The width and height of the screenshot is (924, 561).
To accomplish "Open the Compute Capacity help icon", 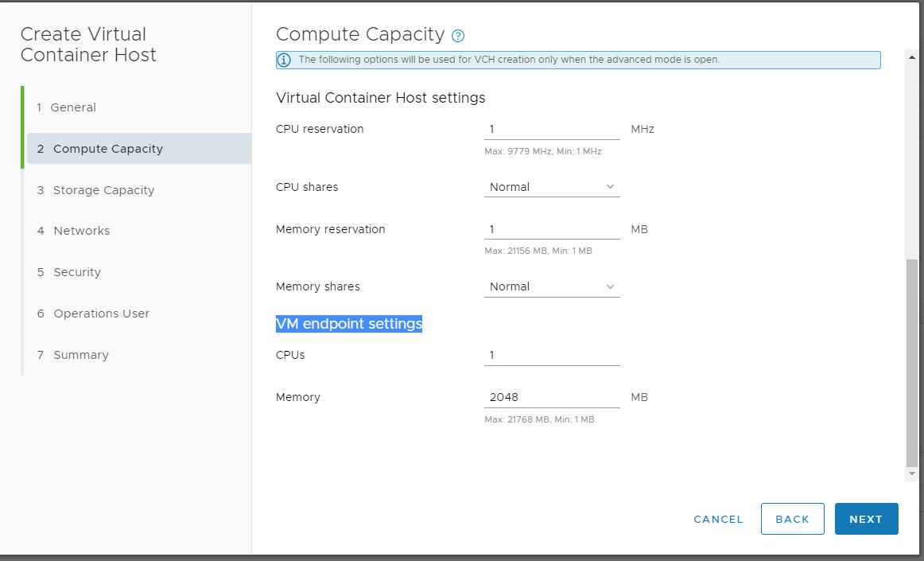I will pos(458,36).
